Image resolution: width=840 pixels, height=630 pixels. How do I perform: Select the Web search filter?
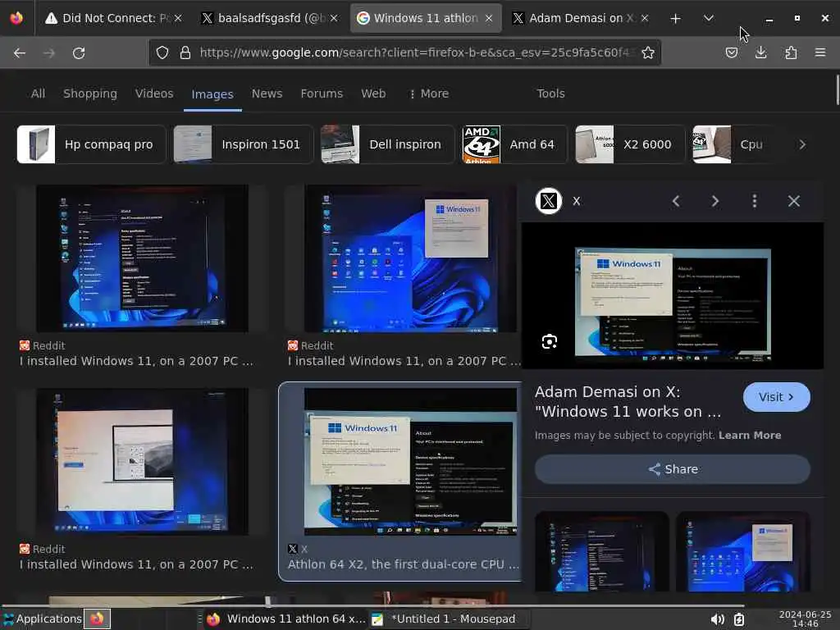[373, 94]
